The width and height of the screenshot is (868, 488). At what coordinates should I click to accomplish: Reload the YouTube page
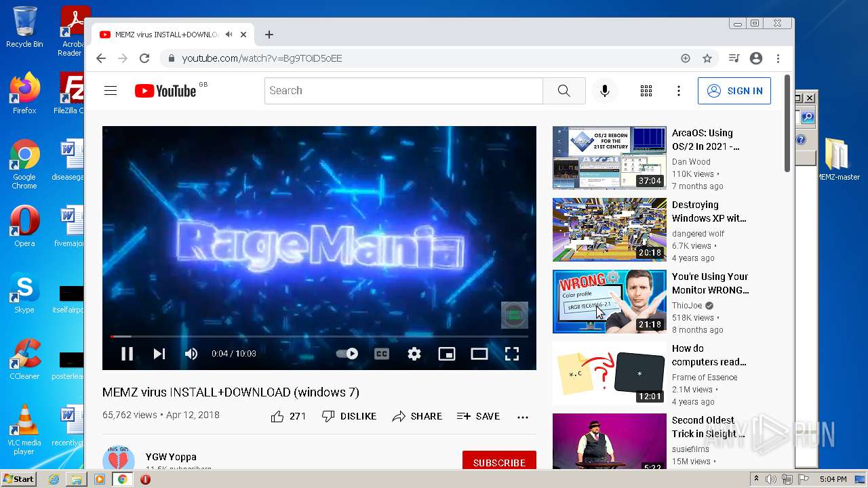coord(144,58)
